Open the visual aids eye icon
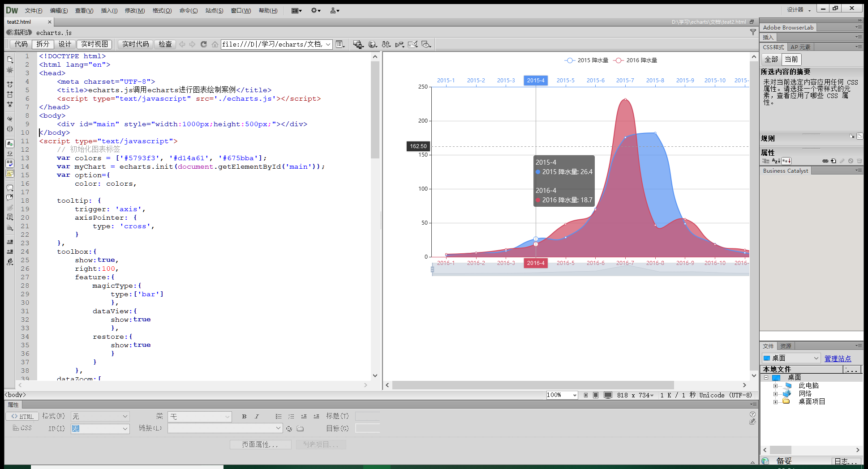The image size is (868, 469). (426, 44)
